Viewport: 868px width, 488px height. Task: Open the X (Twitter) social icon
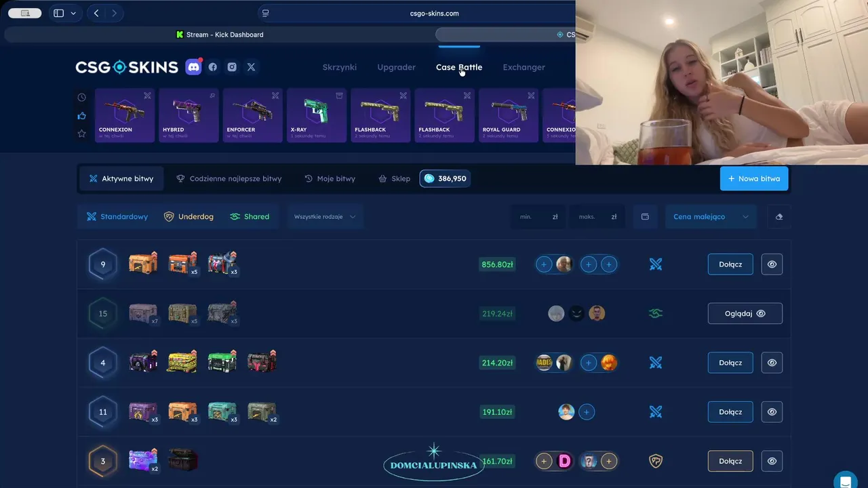tap(251, 67)
